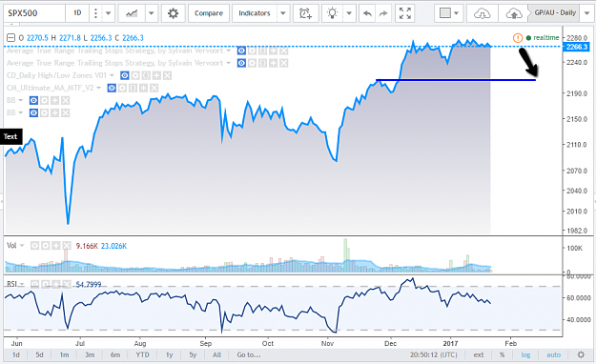This screenshot has width=596, height=364.
Task: Select the YTD time range tab
Action: point(142,354)
